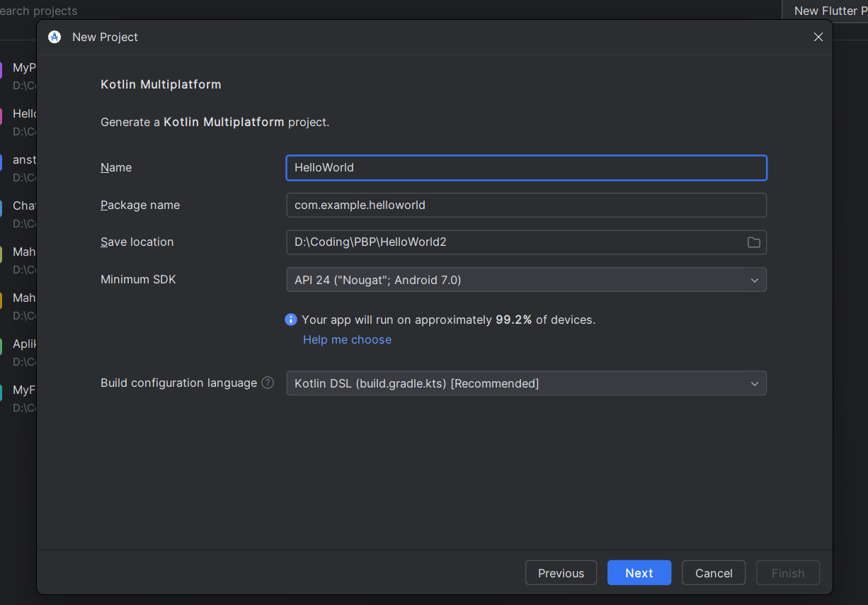The width and height of the screenshot is (868, 605).
Task: Cancel the new project wizard
Action: coord(713,573)
